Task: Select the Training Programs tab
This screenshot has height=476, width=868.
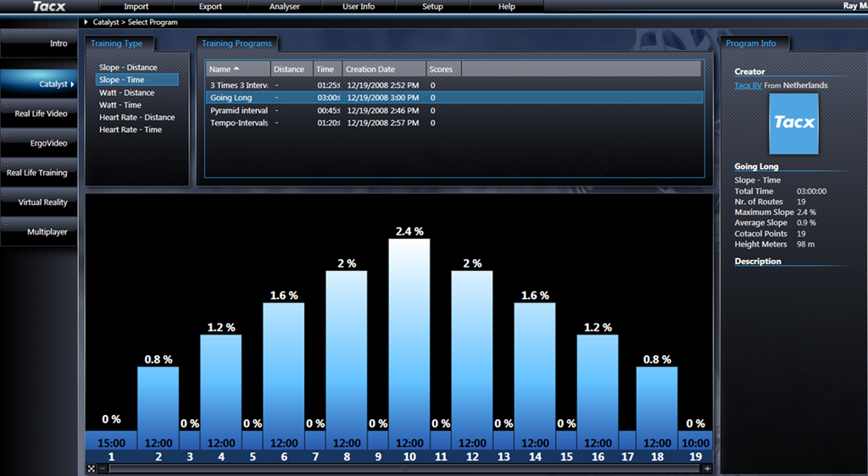Action: coord(236,43)
